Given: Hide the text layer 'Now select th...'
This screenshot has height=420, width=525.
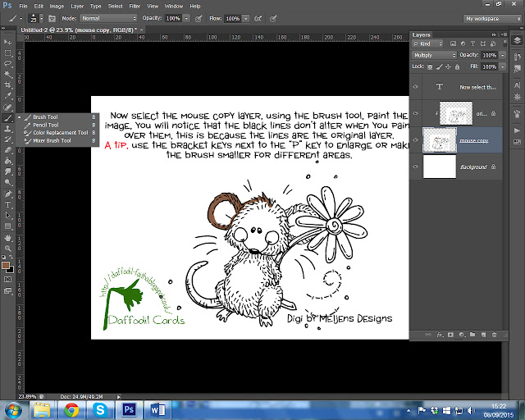Looking at the screenshot, I should [x=416, y=87].
